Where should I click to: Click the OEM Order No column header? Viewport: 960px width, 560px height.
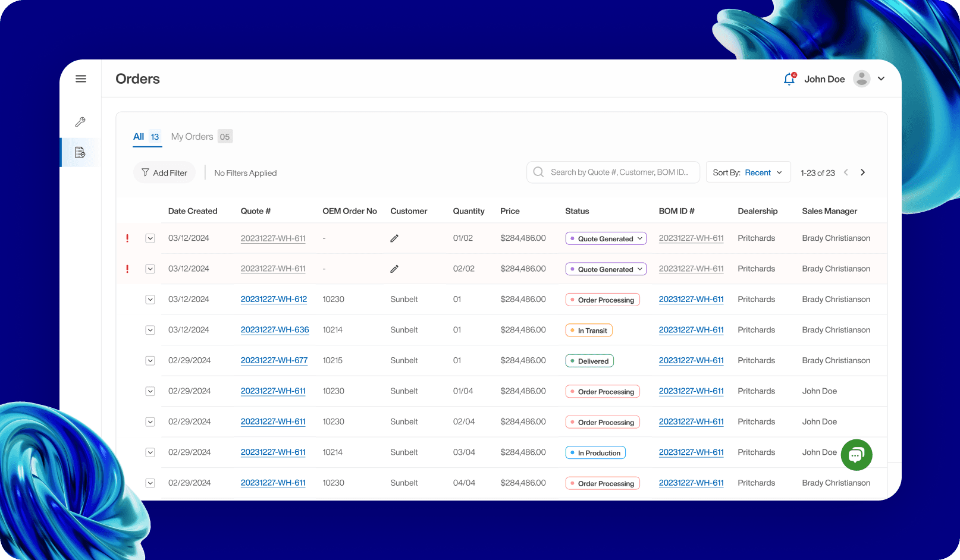pyautogui.click(x=350, y=211)
